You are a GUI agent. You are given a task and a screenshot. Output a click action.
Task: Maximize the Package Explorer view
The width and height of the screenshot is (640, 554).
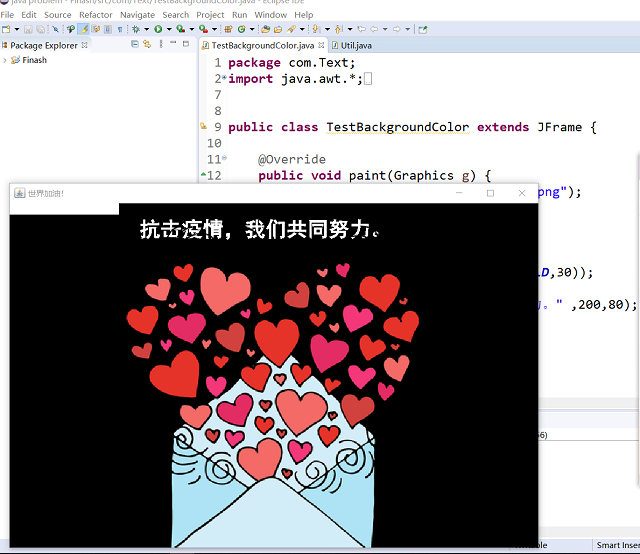(x=187, y=45)
